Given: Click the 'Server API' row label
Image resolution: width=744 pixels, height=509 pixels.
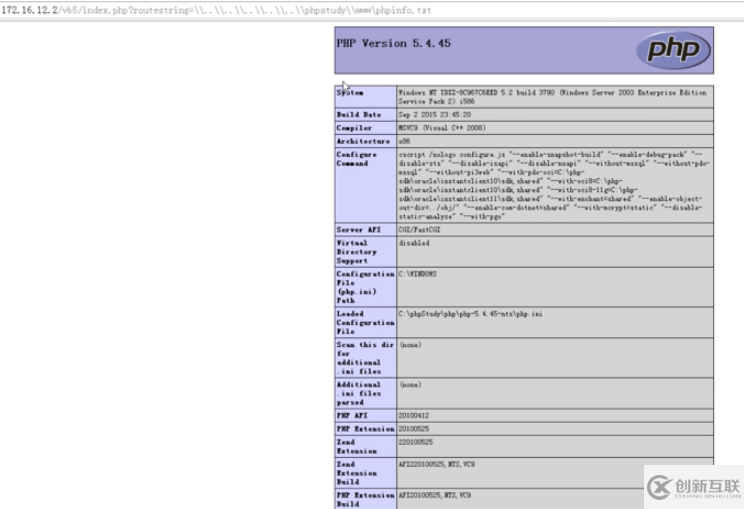Looking at the screenshot, I should 359,230.
